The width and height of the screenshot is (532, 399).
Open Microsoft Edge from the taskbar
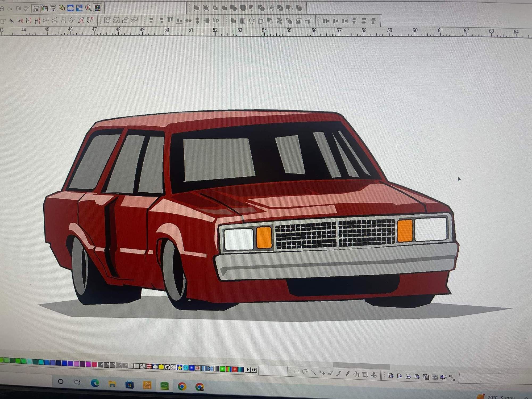pyautogui.click(x=95, y=383)
